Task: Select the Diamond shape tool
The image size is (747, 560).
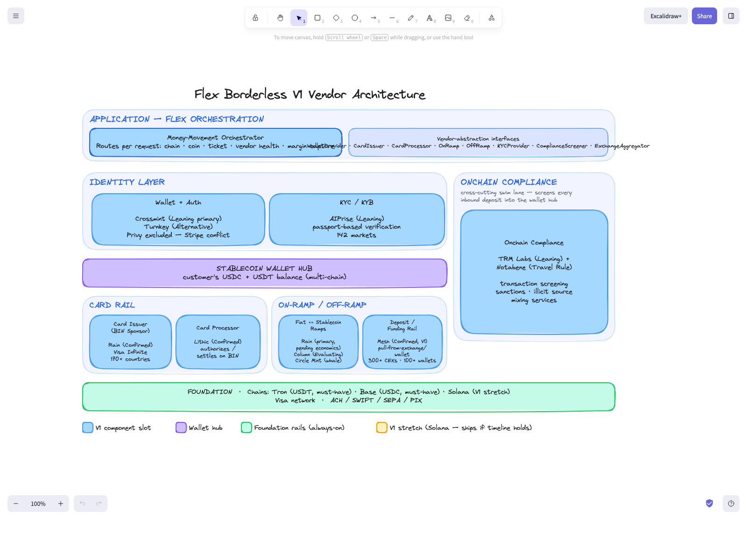Action: tap(336, 18)
